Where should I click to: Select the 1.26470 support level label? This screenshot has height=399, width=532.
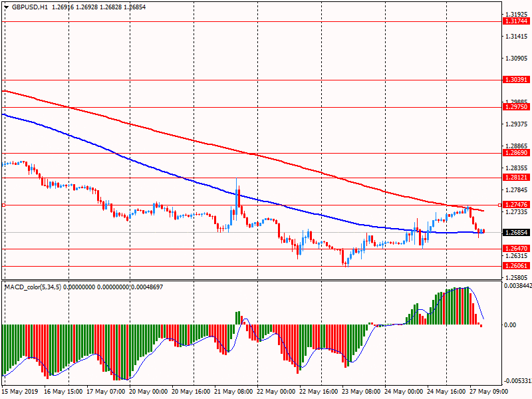[515, 249]
